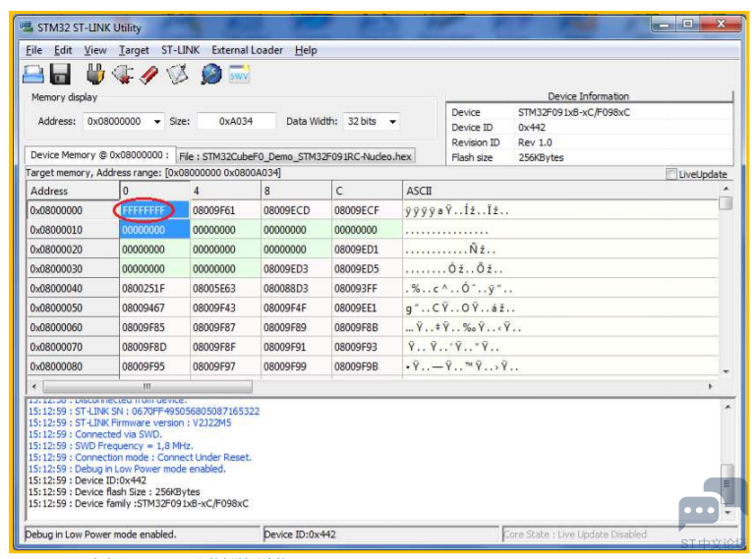Click the Address column header
Screen dimensions: 756x559
pyautogui.click(x=73, y=191)
